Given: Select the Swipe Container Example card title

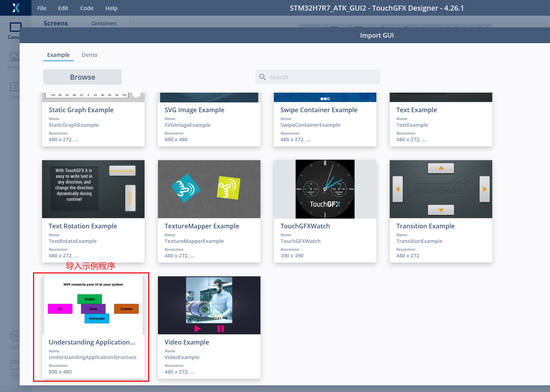Looking at the screenshot, I should (x=319, y=110).
